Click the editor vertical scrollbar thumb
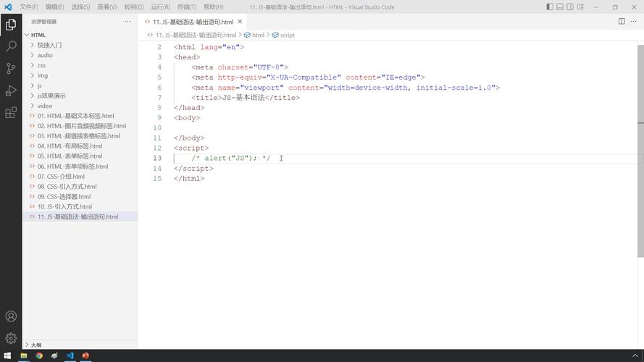The image size is (644, 362). (640, 151)
